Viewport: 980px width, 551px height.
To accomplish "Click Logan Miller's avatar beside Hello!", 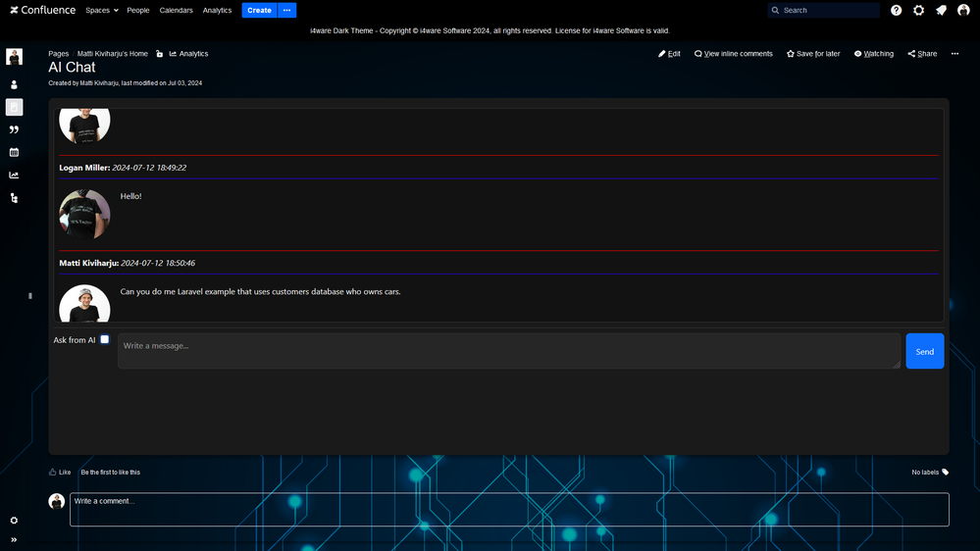I will [84, 215].
